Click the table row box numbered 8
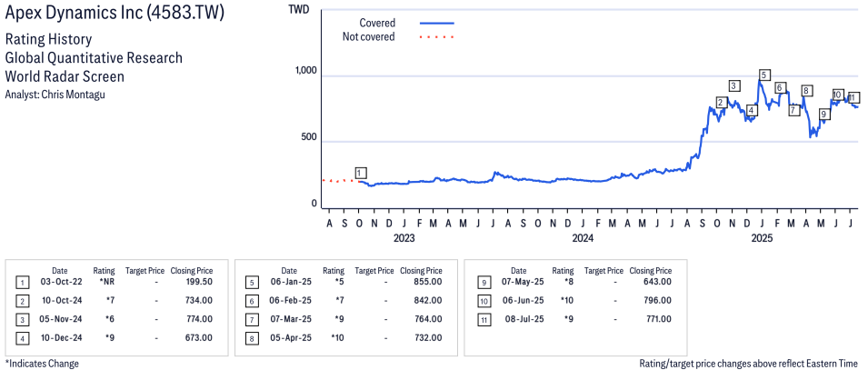 [x=251, y=338]
